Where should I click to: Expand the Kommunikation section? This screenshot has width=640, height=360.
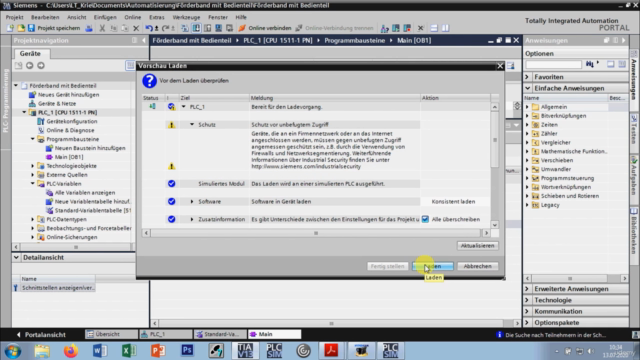click(x=527, y=311)
